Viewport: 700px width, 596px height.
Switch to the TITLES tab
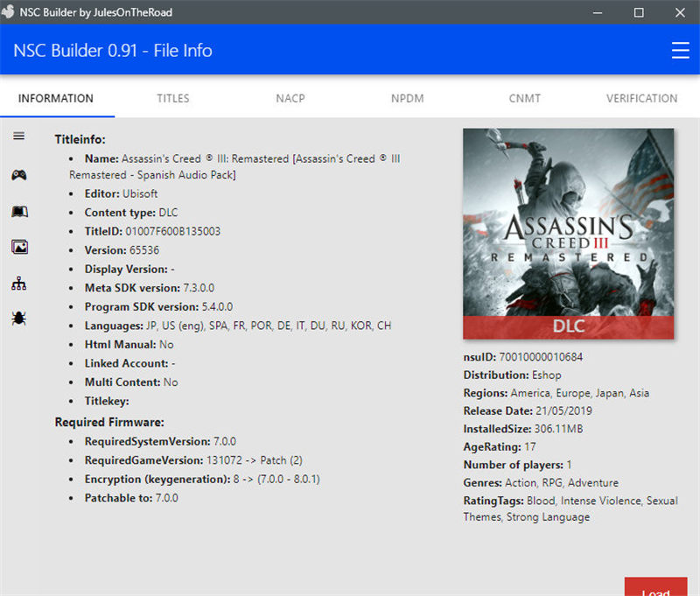[x=172, y=98]
